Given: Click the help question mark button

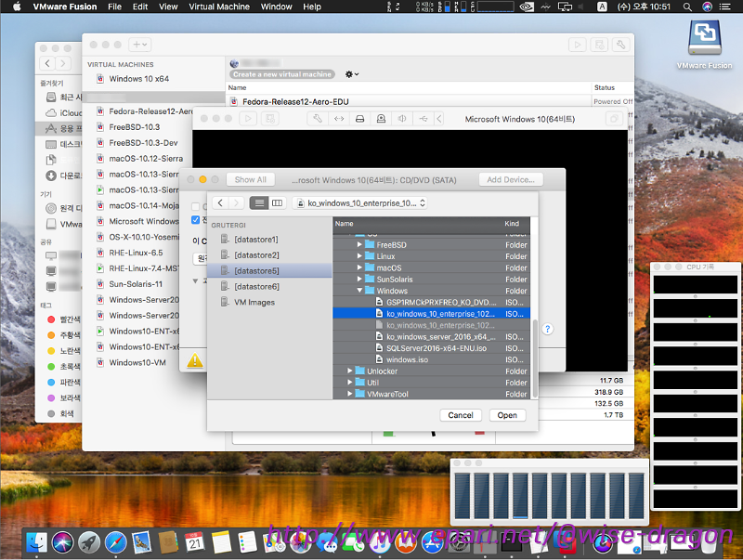Looking at the screenshot, I should pos(547,329).
